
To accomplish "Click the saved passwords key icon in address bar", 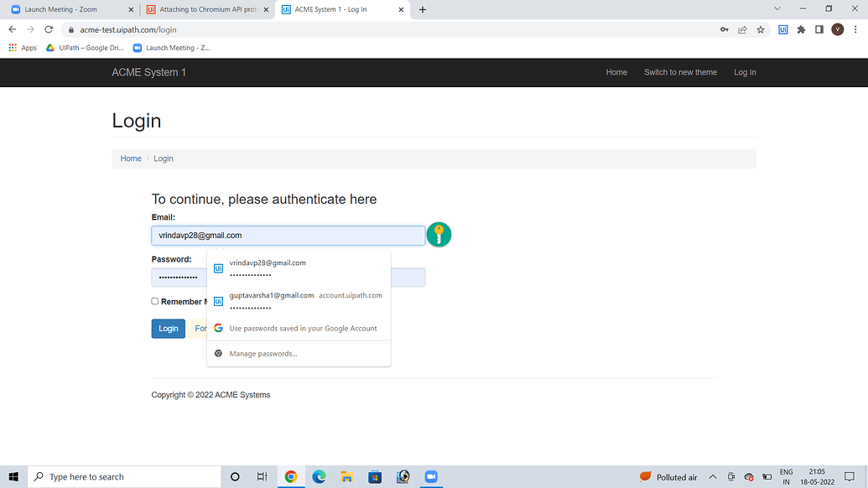I will (x=724, y=29).
